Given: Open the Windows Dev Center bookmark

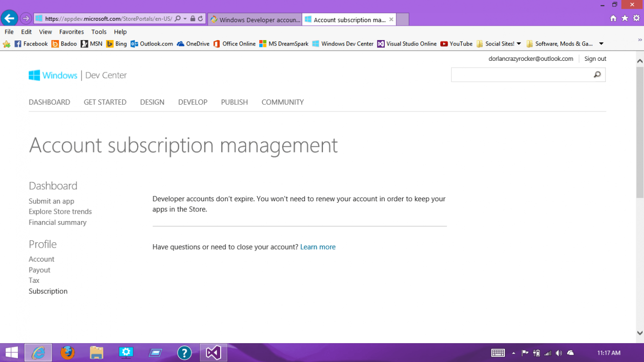Looking at the screenshot, I should coord(343,44).
